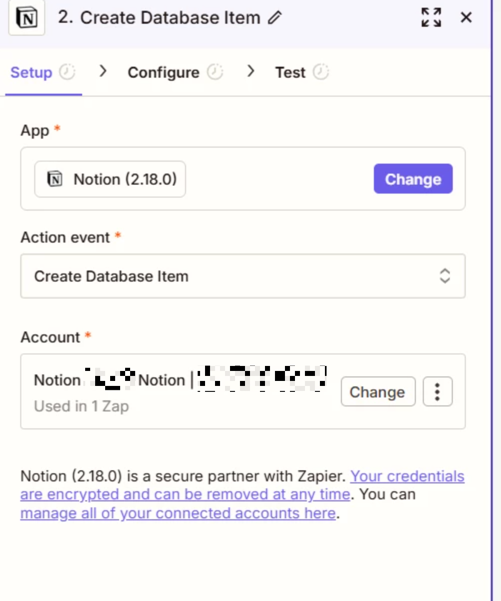The image size is (501, 601).
Task: Edit step name with pencil icon
Action: point(274,18)
